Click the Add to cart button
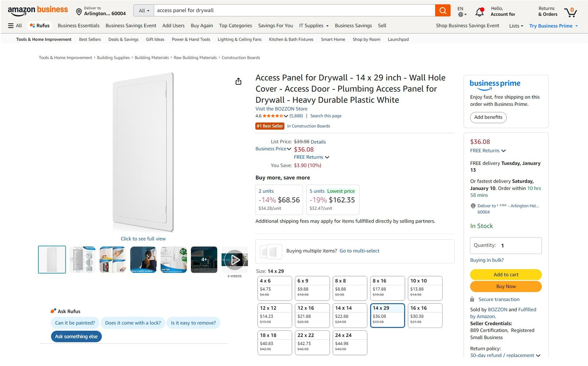This screenshot has height=366, width=588. (506, 275)
